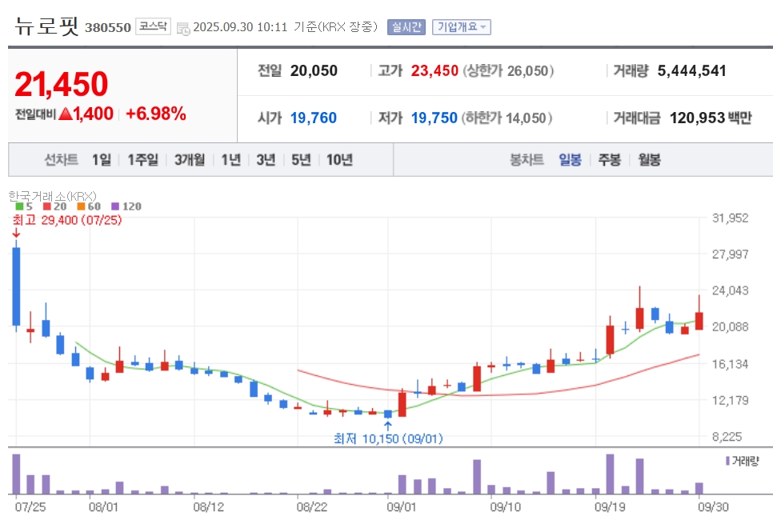The width and height of the screenshot is (773, 532).
Task: Switch to 월봉 monthly candle chart
Action: 649,160
